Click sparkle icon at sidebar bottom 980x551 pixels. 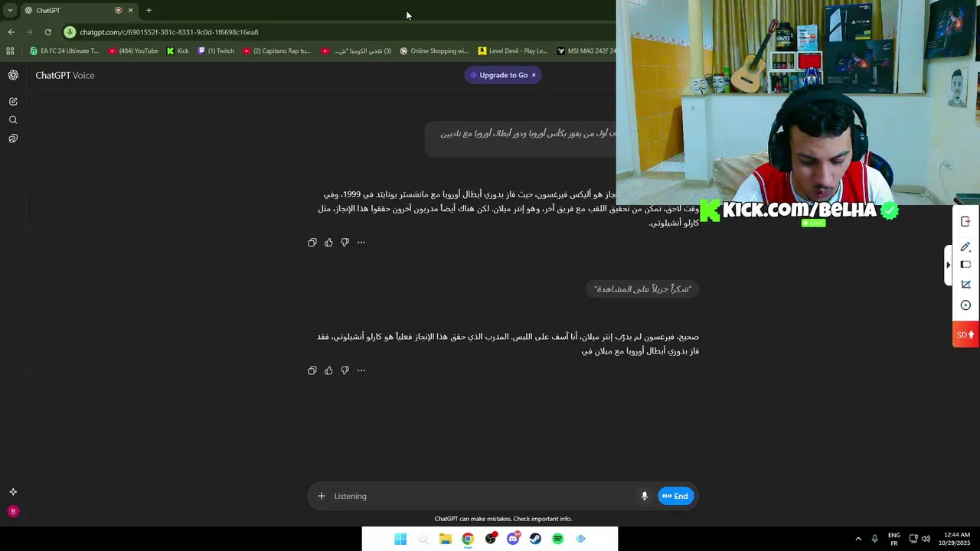coord(13,492)
